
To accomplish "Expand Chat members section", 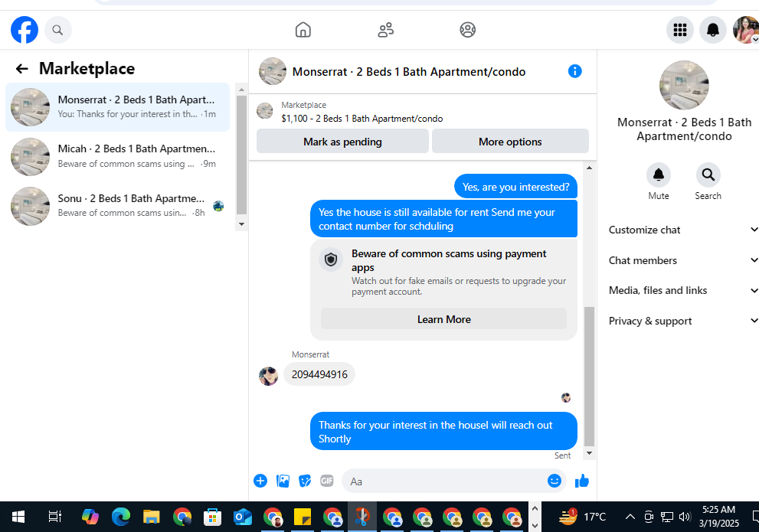I will tap(682, 260).
